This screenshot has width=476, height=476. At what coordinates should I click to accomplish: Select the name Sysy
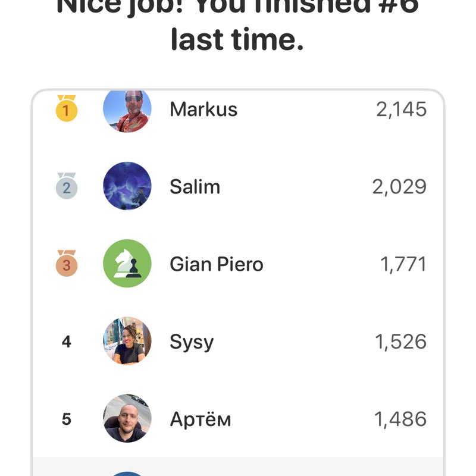tap(192, 342)
